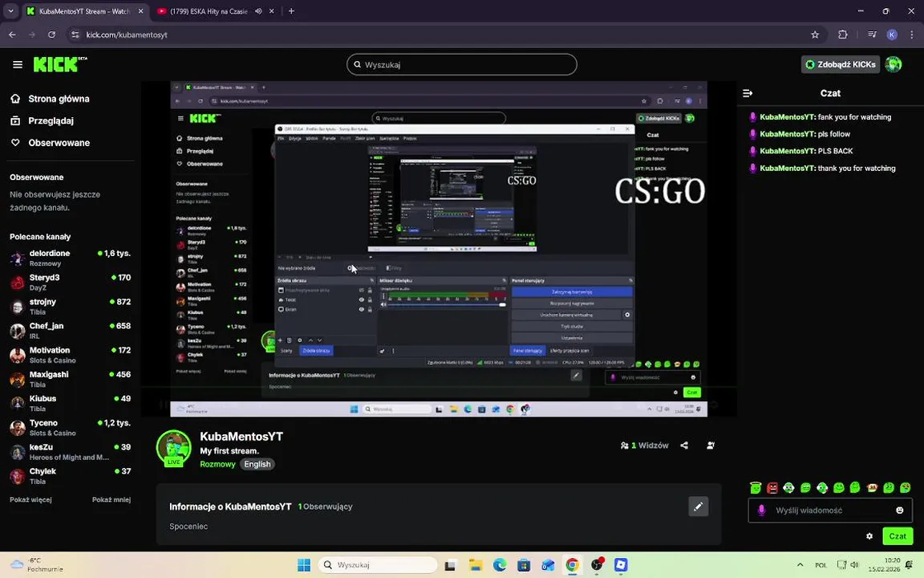Viewport: 924px width, 578px height.
Task: Click the '1 Widzów' viewer count
Action: (x=645, y=446)
